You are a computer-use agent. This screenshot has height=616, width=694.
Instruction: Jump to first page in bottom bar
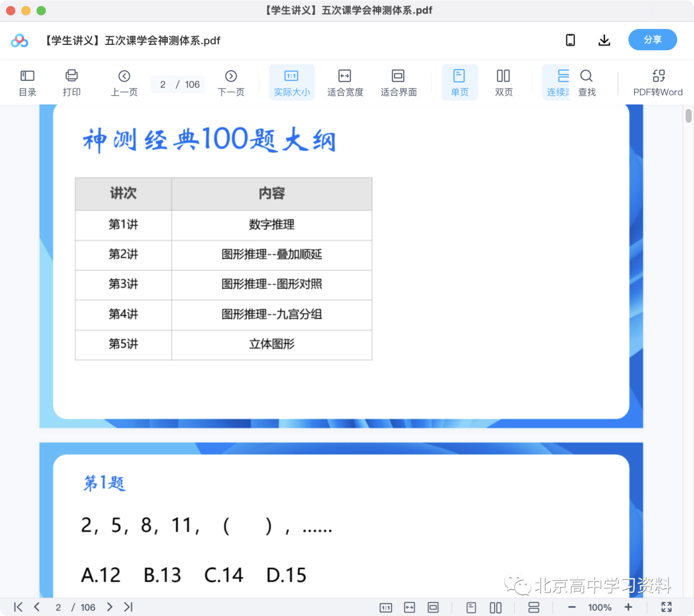click(x=18, y=607)
